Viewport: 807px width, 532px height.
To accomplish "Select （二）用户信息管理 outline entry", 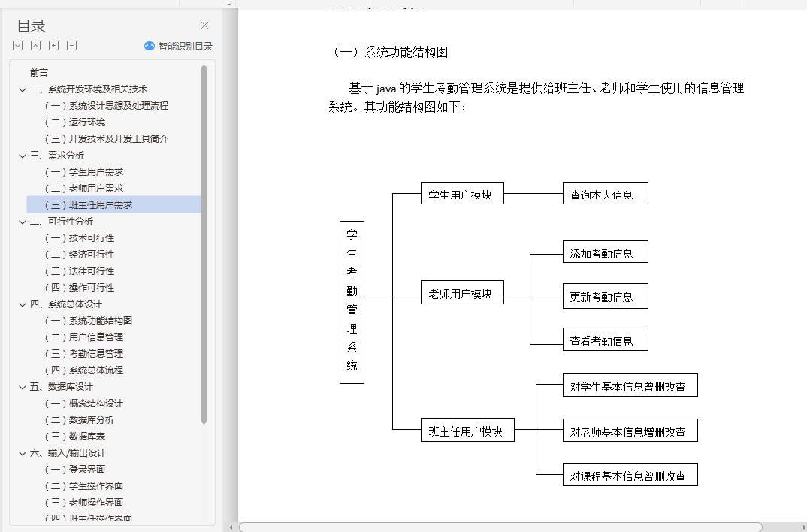I will [x=84, y=337].
